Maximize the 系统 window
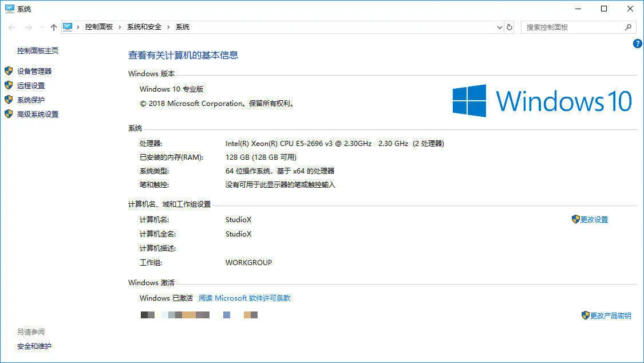This screenshot has width=644, height=363. 604,9
